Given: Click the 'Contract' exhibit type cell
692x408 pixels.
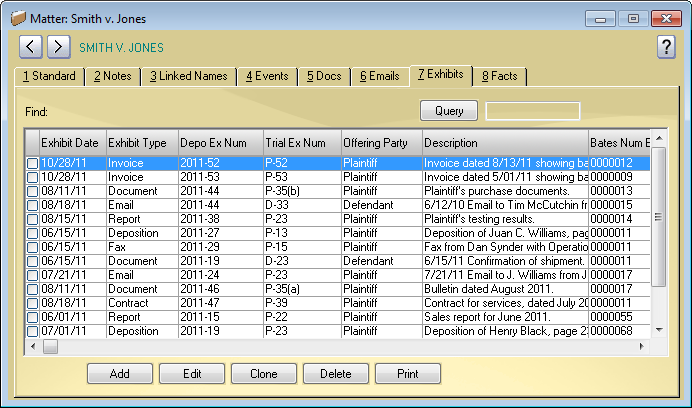Looking at the screenshot, I should tap(142, 303).
